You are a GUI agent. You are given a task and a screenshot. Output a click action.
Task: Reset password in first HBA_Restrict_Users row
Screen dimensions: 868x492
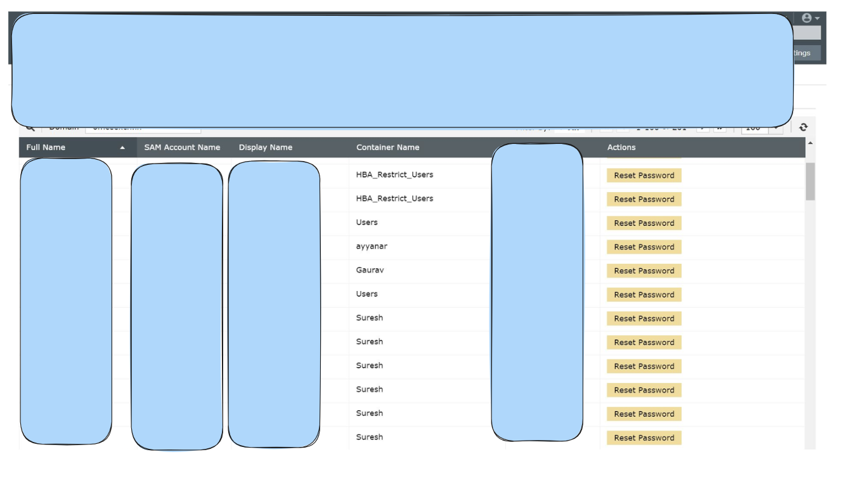tap(644, 176)
